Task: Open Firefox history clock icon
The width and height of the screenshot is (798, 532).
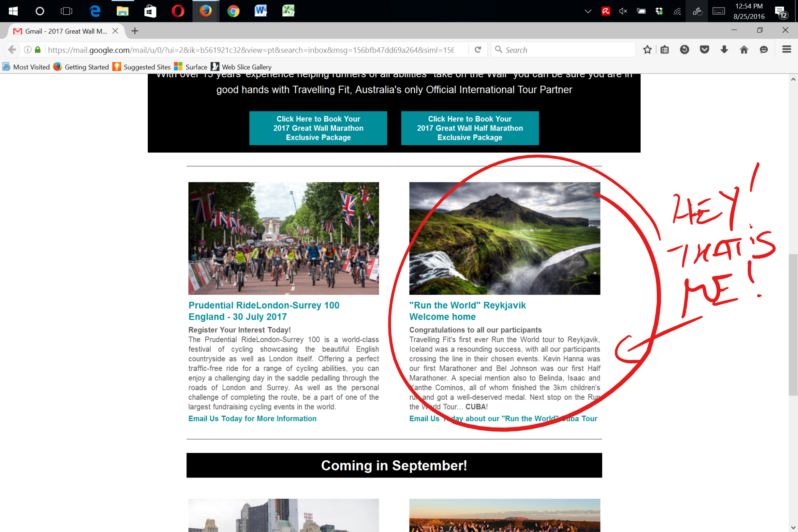Action: (x=684, y=50)
